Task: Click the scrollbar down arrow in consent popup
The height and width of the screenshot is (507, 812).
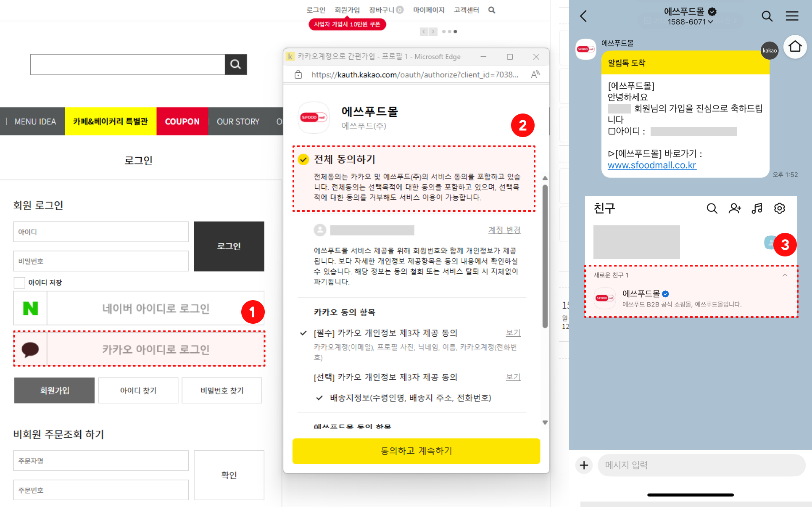Action: tap(545, 422)
